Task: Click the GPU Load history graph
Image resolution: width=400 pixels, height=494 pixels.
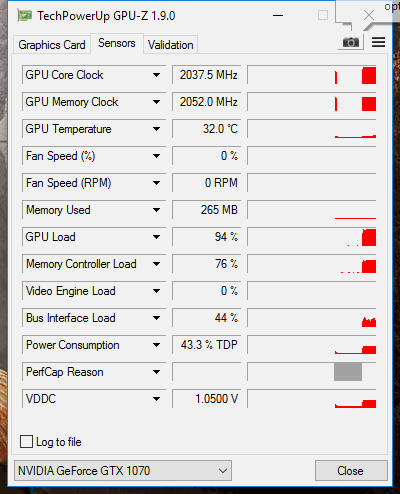Action: (x=312, y=237)
